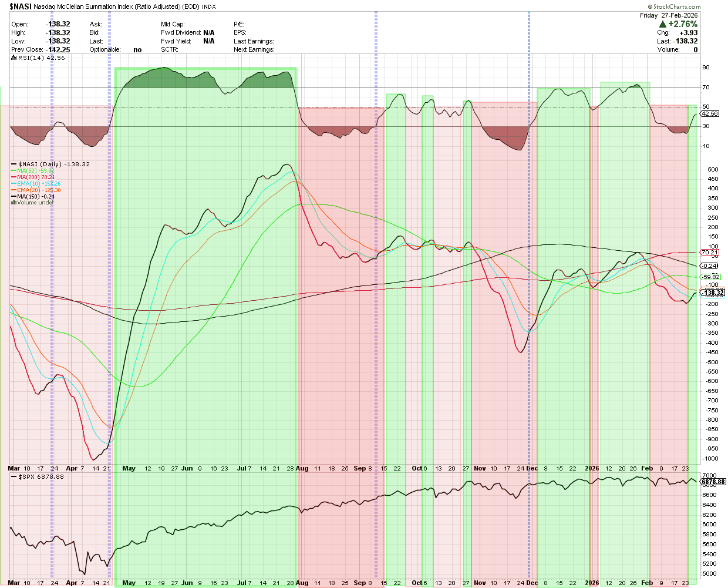
Task: Click the -1000 label on the price axis
Action: [x=710, y=459]
